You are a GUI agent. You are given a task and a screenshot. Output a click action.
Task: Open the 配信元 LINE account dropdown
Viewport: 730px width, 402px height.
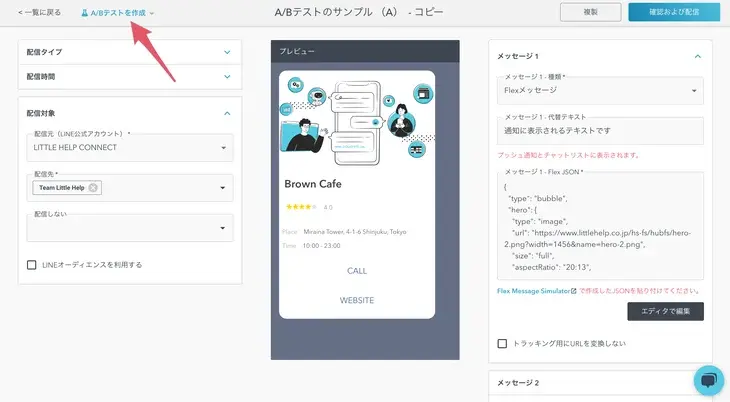[x=222, y=148]
